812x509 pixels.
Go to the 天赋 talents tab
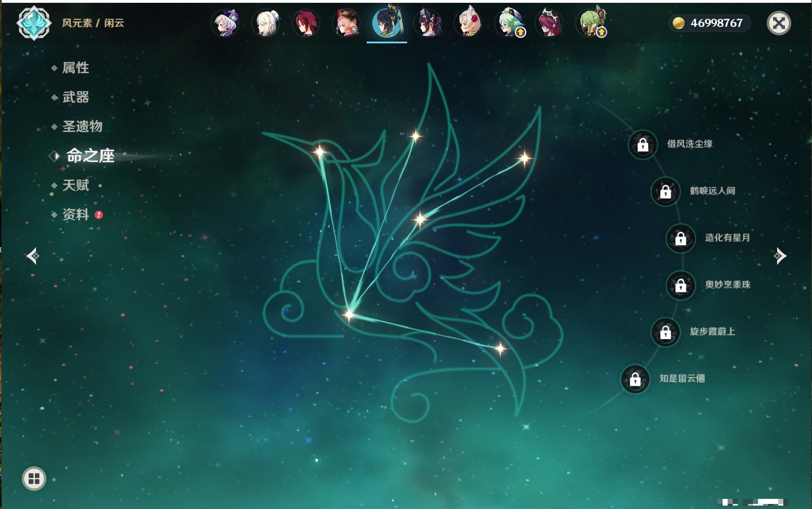tap(75, 185)
